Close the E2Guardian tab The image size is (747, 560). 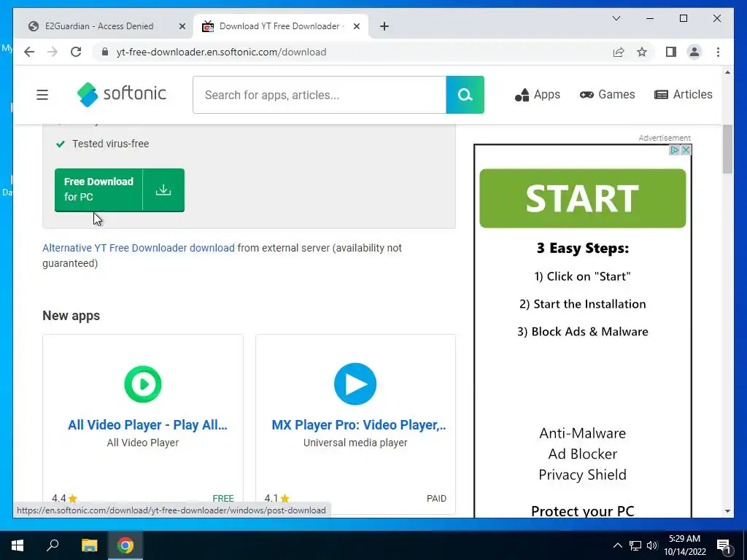182,27
